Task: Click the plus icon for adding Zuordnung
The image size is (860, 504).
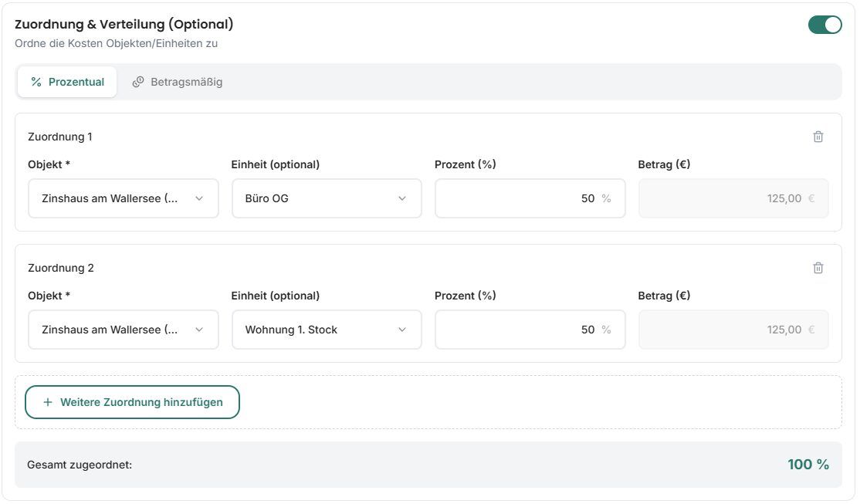Action: pos(48,402)
